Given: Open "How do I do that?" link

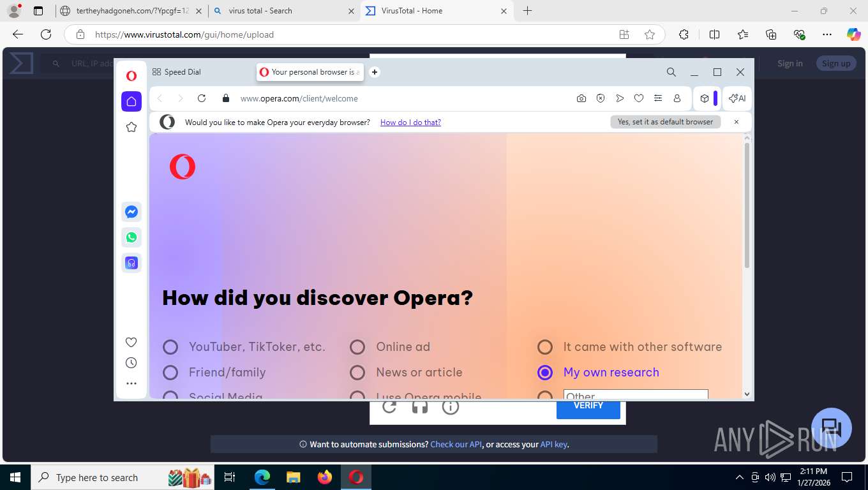Looking at the screenshot, I should [410, 122].
